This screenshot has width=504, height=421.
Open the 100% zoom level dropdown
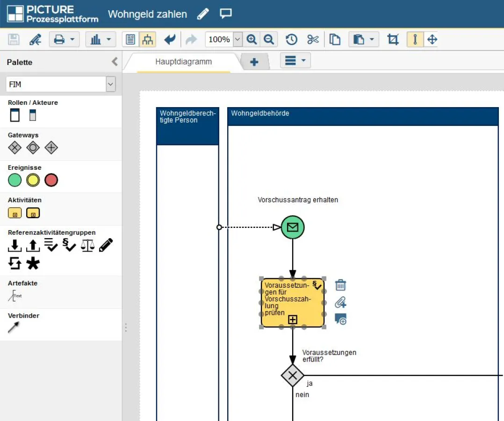click(x=238, y=40)
